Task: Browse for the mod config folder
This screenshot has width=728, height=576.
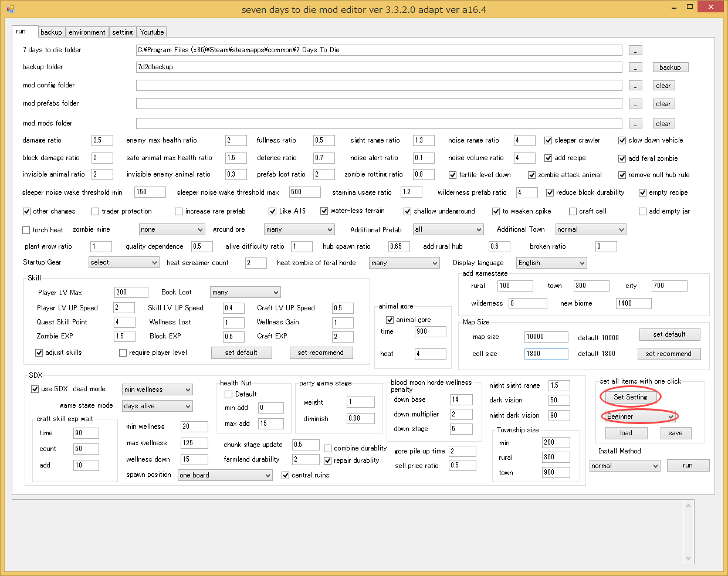Action: coord(635,86)
